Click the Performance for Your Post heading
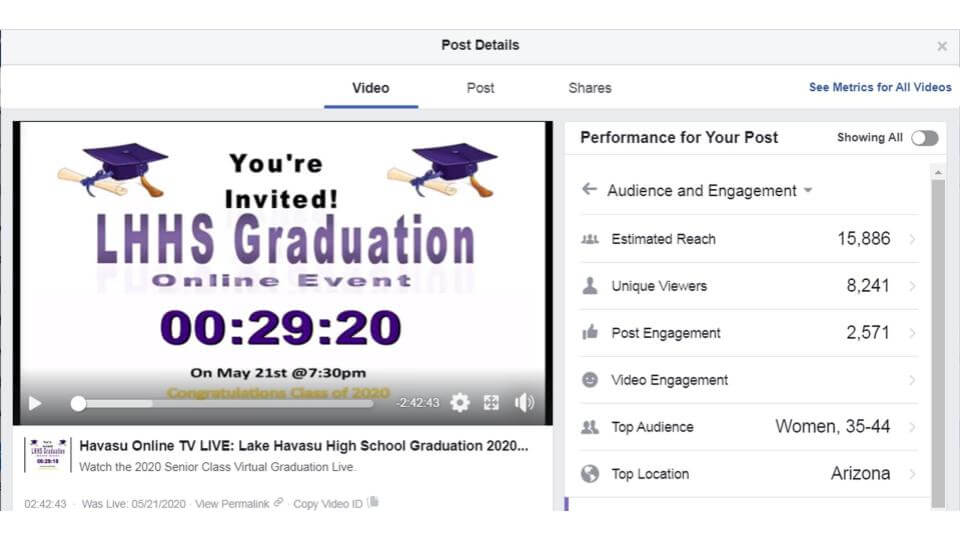 (x=679, y=138)
